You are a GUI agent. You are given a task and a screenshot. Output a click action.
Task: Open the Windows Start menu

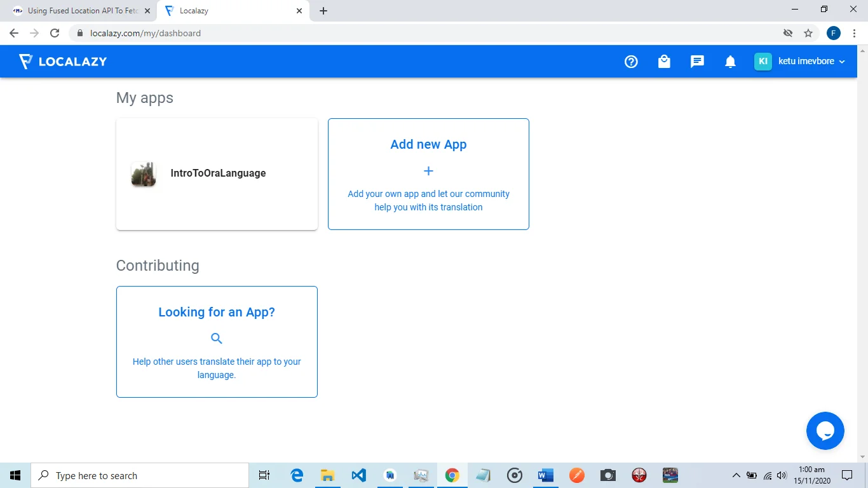(x=15, y=475)
